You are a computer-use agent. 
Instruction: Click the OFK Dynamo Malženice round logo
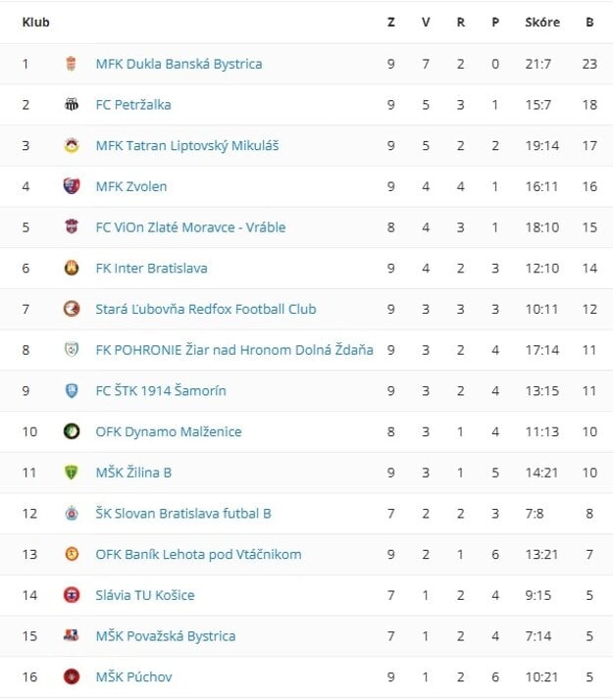pos(71,431)
